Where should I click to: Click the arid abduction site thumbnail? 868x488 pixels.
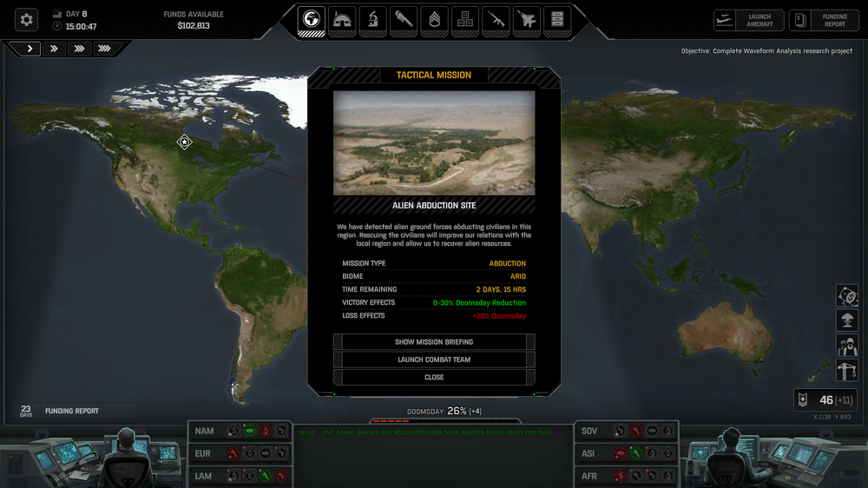pyautogui.click(x=434, y=143)
